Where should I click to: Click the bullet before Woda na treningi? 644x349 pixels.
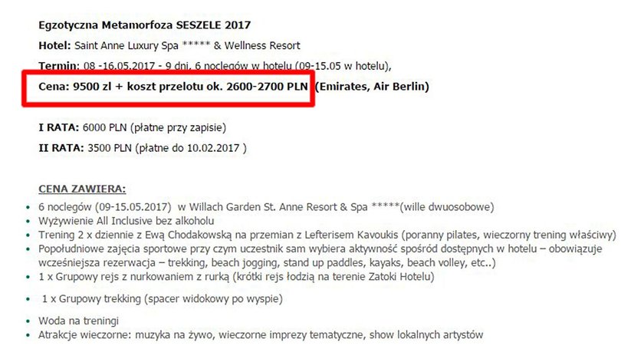click(28, 321)
